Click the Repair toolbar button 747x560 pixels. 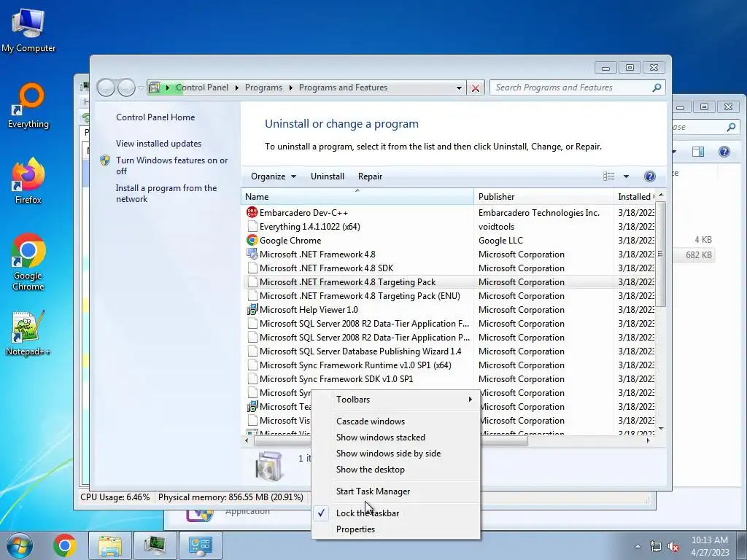(370, 176)
